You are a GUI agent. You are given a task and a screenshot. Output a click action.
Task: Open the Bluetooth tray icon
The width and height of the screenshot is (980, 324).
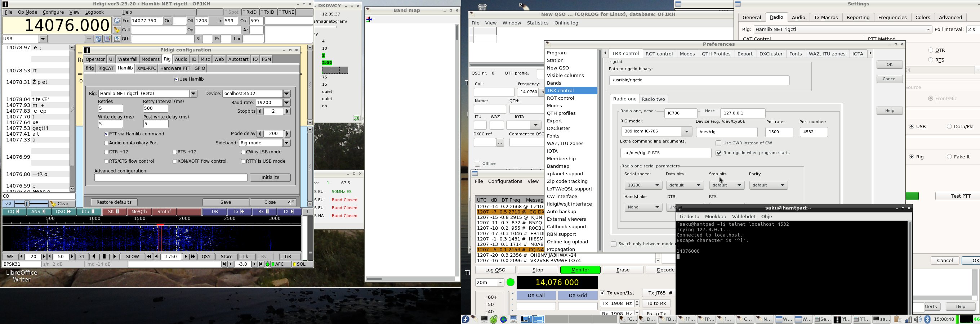click(927, 319)
